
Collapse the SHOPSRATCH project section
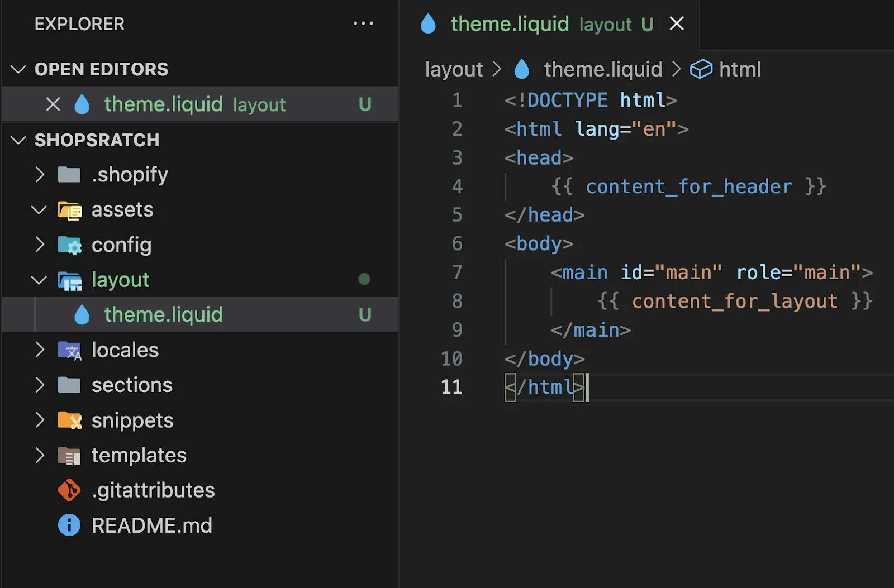[x=18, y=140]
